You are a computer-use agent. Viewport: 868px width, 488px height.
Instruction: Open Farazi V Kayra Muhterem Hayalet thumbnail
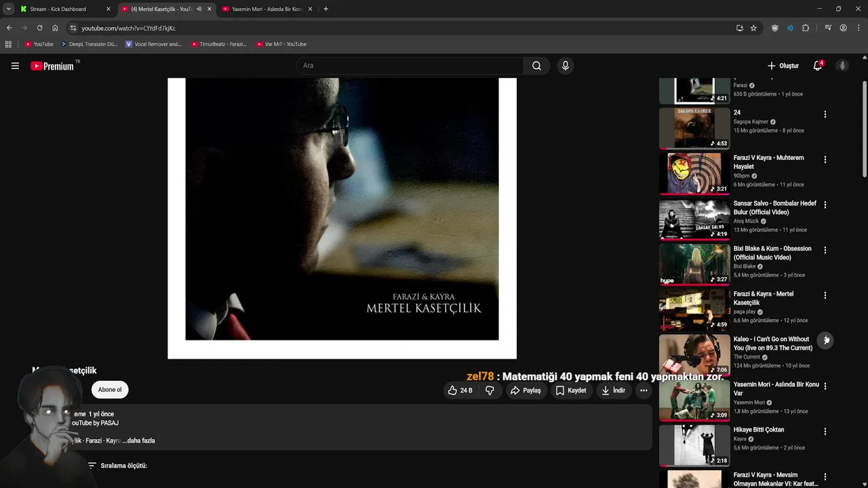(x=694, y=173)
